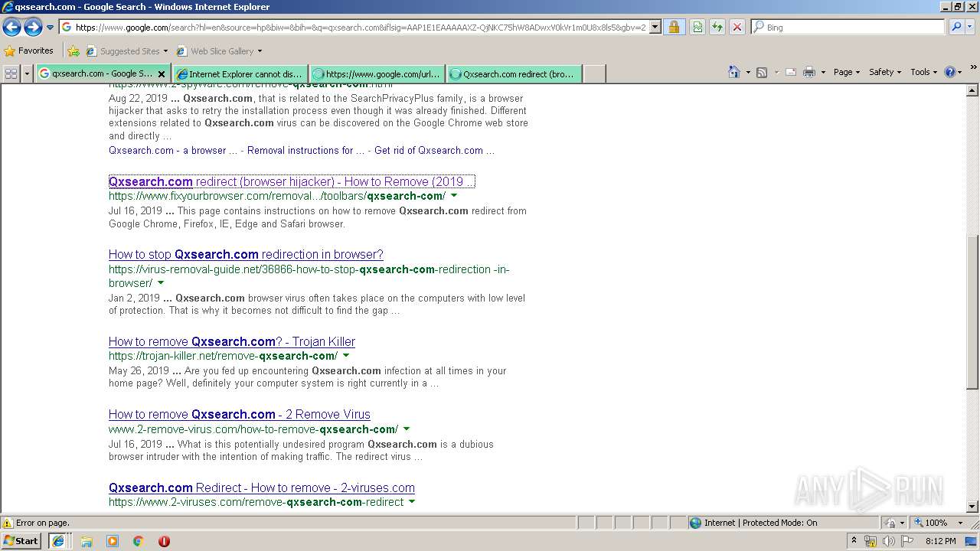Open the system tray volume speaker icon
The width and height of the screenshot is (980, 551).
tap(888, 541)
